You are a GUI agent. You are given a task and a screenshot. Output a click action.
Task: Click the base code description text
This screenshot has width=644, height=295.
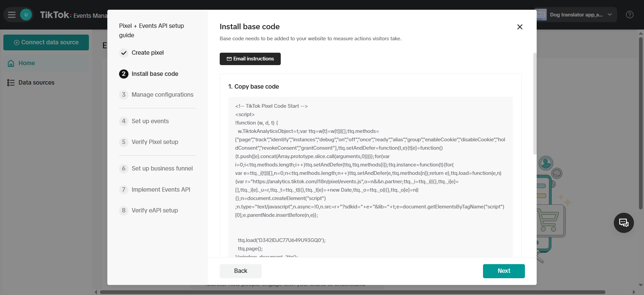(311, 39)
